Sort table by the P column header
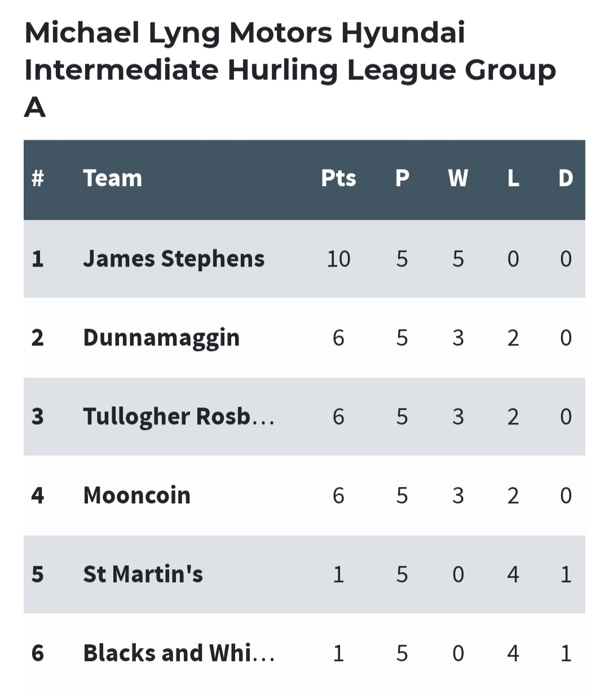 click(x=402, y=178)
